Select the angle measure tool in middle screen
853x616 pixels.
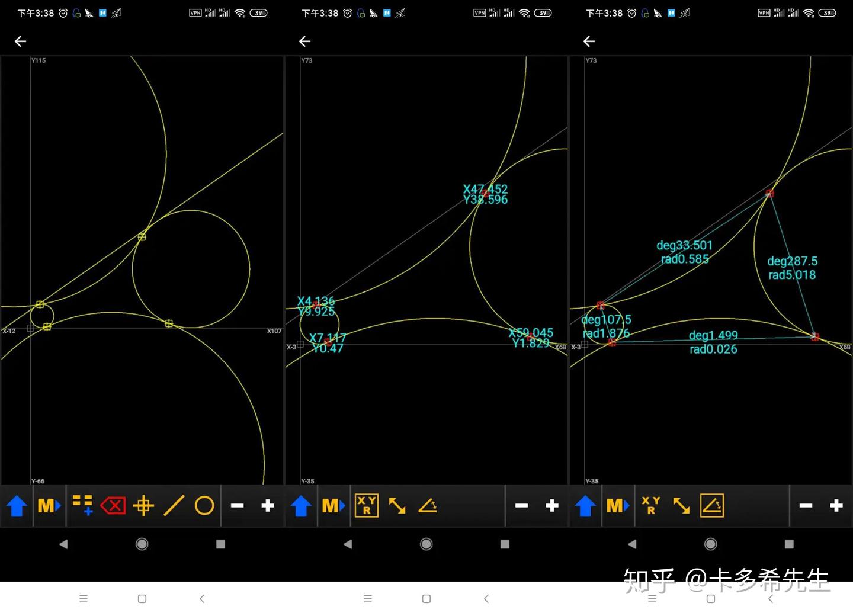pyautogui.click(x=428, y=506)
